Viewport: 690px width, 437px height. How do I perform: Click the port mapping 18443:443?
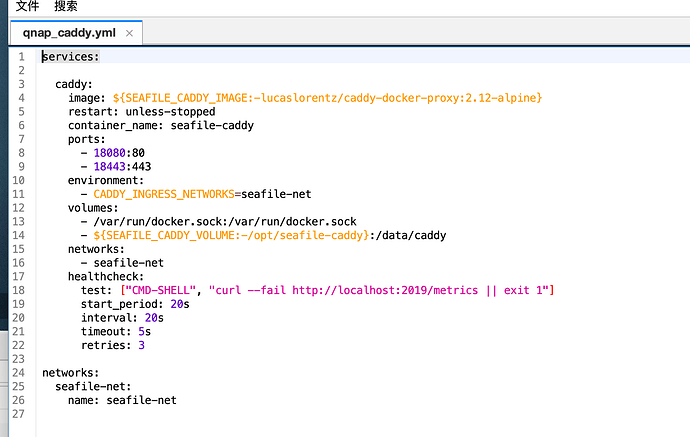122,166
